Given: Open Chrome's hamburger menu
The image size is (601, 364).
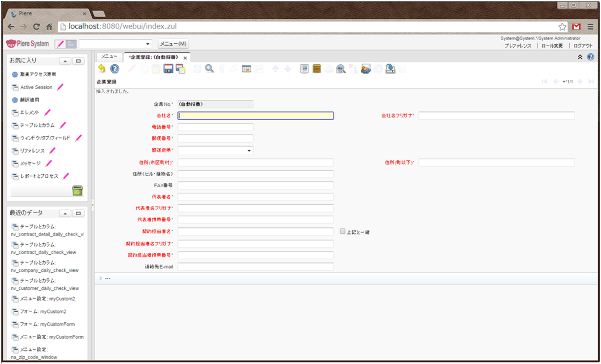Looking at the screenshot, I should coord(591,27).
